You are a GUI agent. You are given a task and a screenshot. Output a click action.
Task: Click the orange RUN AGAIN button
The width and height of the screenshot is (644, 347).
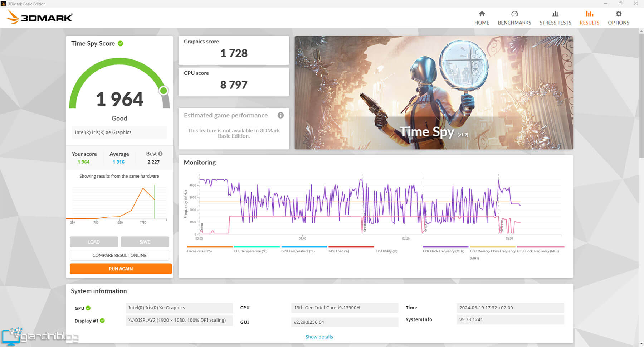[x=121, y=269]
